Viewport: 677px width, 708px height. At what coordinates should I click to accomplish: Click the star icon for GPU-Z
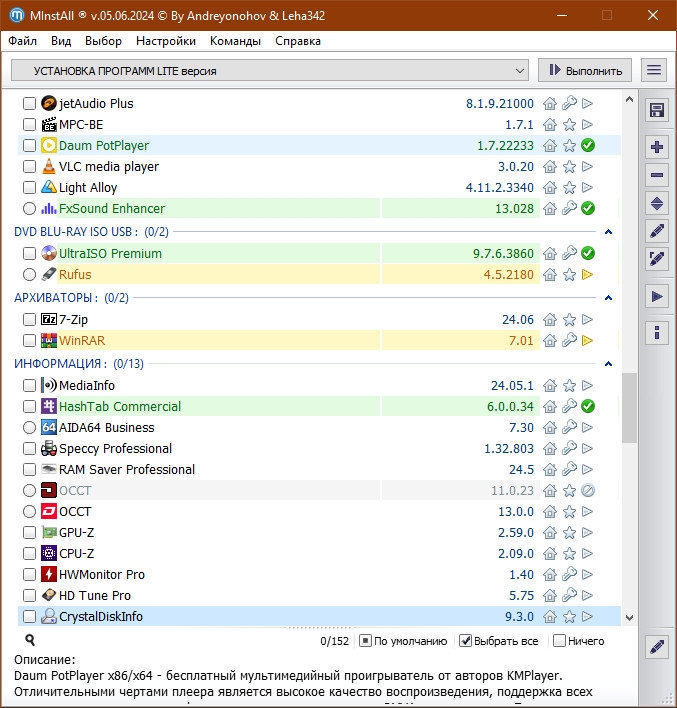click(x=569, y=533)
